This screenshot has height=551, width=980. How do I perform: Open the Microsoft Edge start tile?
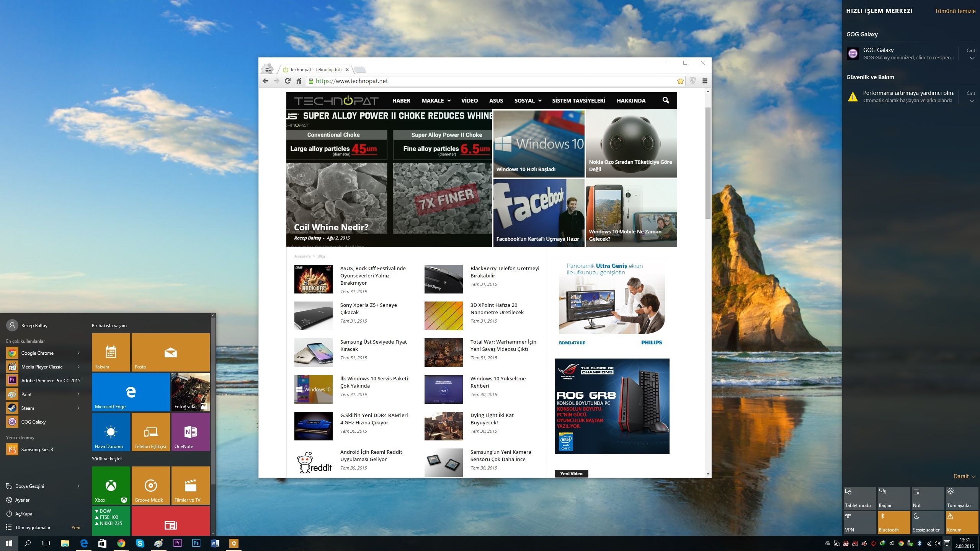[x=131, y=392]
